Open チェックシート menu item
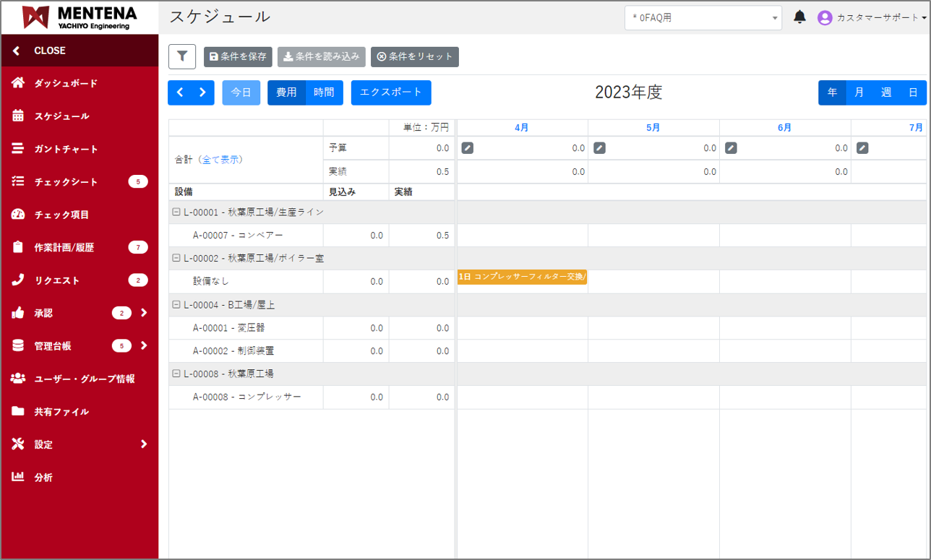 (x=65, y=182)
